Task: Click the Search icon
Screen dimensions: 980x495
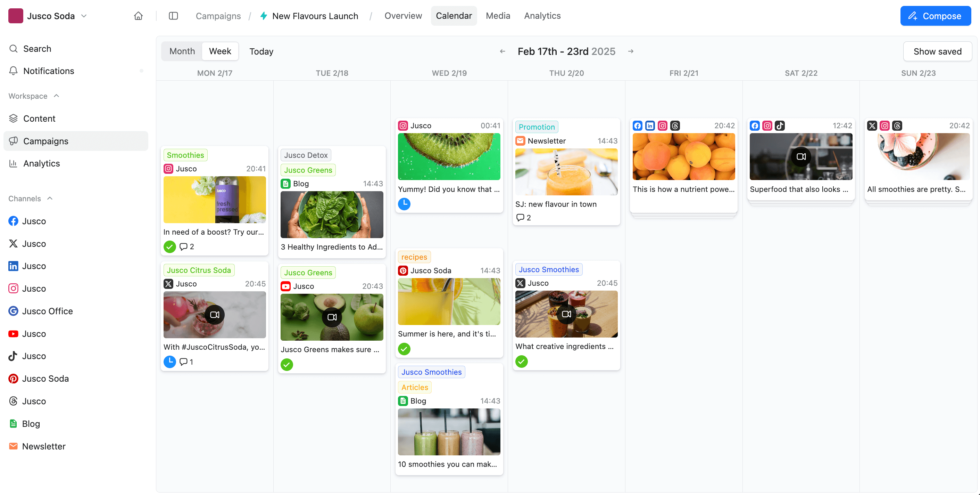Action: (x=13, y=48)
